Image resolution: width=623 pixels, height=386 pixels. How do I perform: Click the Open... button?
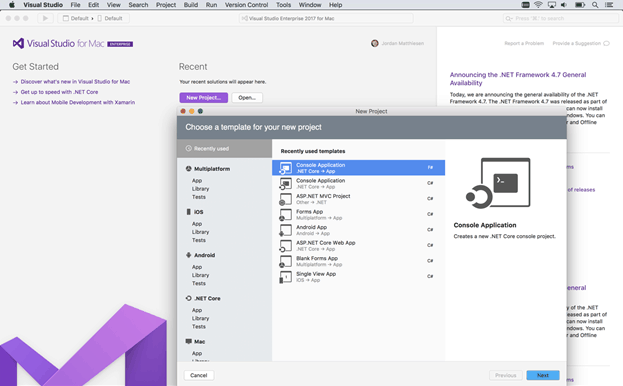[247, 98]
